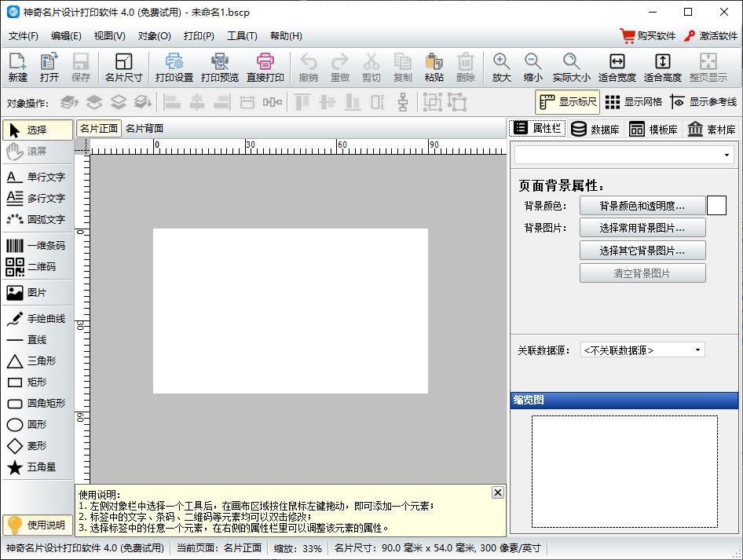Switch to 属性栏 properties tab
Screen dimensions: 743x560
537,128
